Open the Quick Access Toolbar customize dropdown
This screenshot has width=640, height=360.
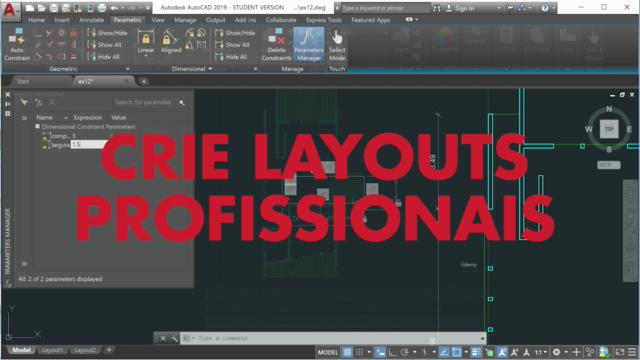(148, 8)
